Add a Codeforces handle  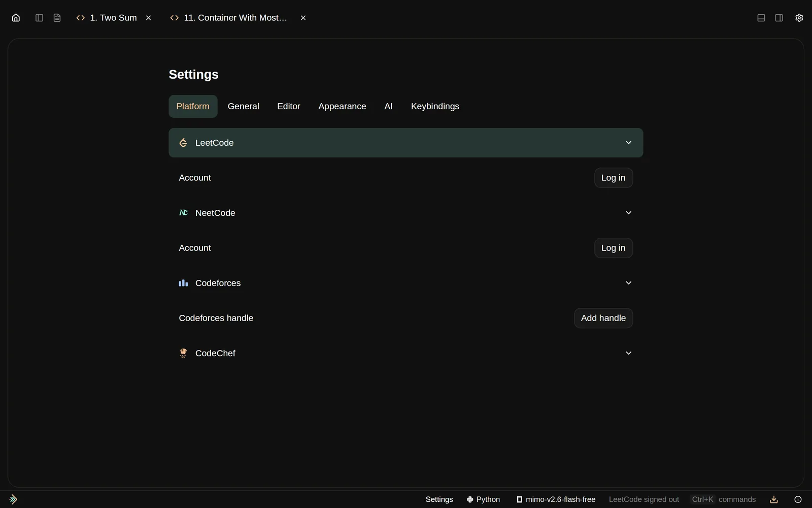603,318
